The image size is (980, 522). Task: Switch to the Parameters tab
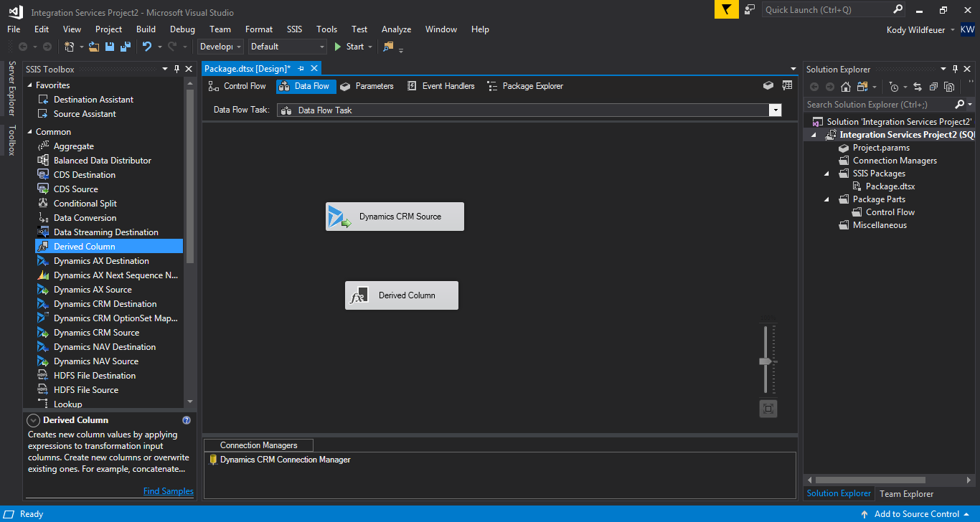[x=367, y=86]
